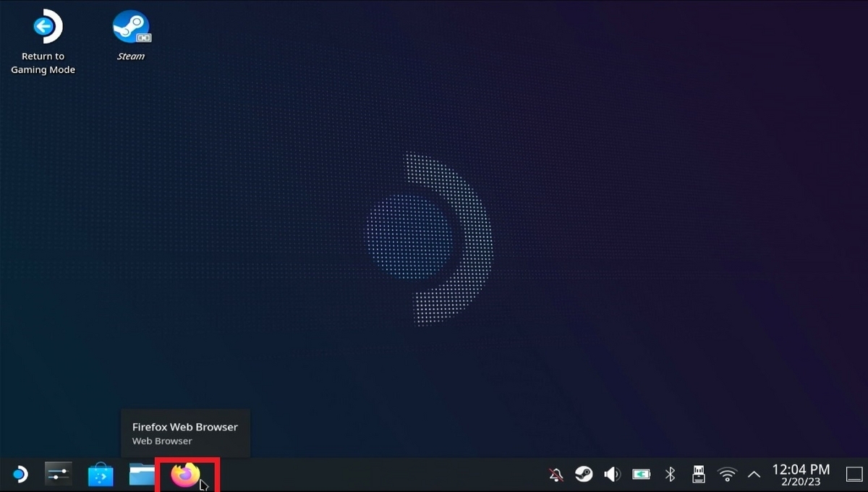The width and height of the screenshot is (868, 492).
Task: Check the battery status tray icon
Action: (x=641, y=475)
